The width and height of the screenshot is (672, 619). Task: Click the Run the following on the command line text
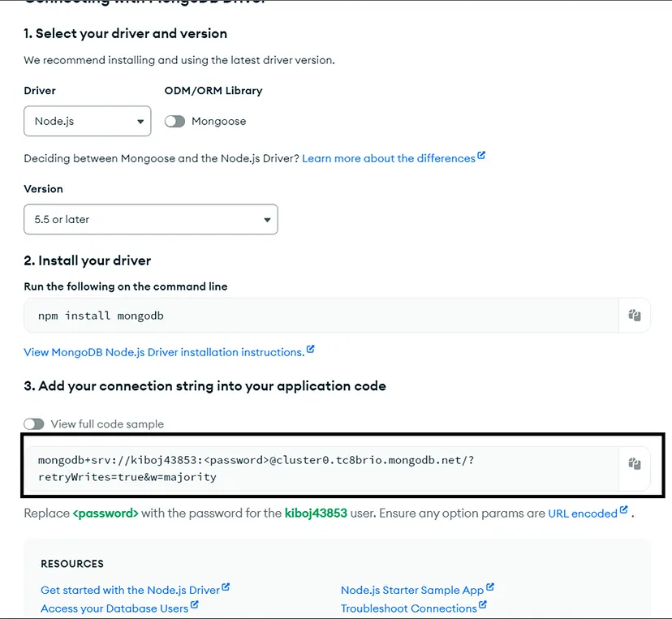tap(126, 286)
